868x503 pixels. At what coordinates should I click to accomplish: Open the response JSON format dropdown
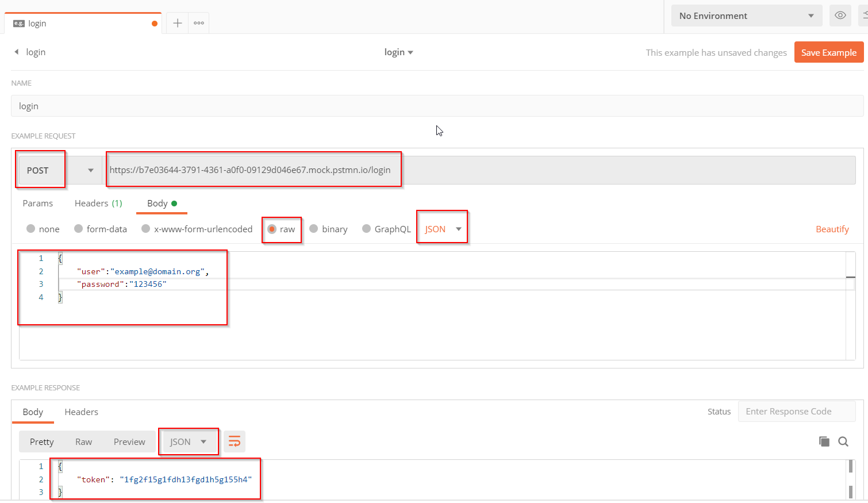[188, 441]
